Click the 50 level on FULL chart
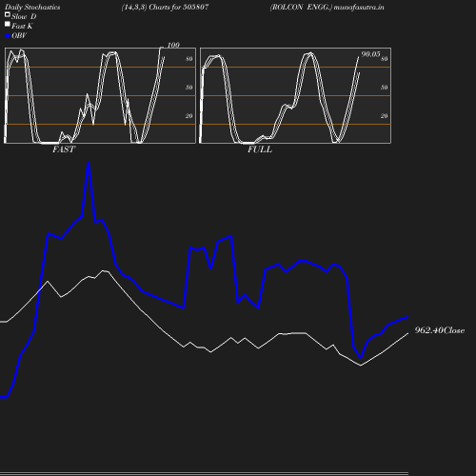The width and height of the screenshot is (476, 476). (x=385, y=88)
